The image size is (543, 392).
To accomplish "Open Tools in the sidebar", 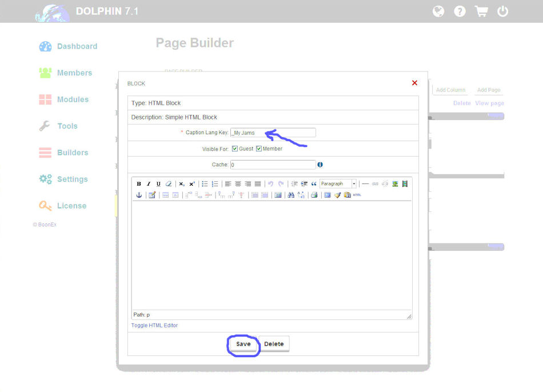I will [x=58, y=126].
